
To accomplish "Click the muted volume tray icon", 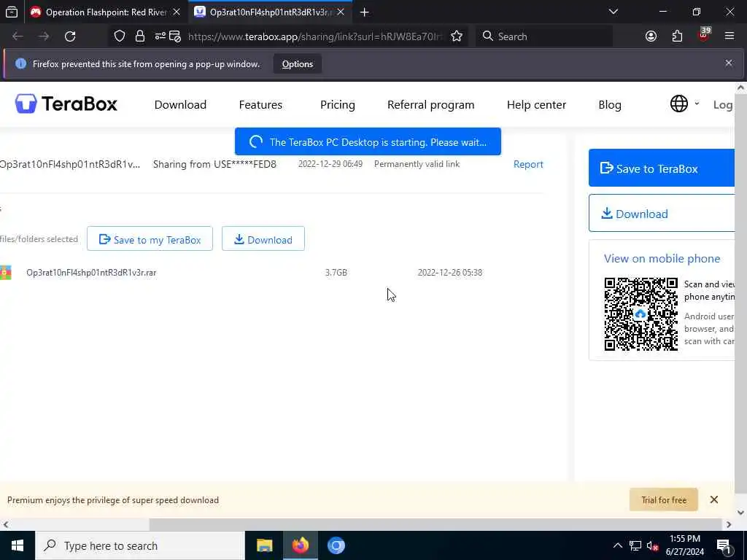I will pyautogui.click(x=652, y=545).
